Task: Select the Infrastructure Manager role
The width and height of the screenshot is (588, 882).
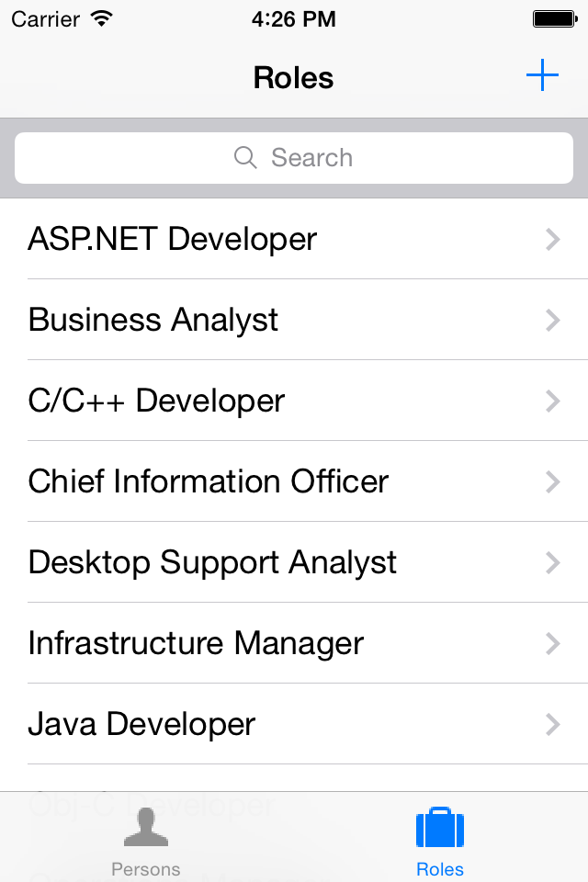Action: pyautogui.click(x=294, y=643)
